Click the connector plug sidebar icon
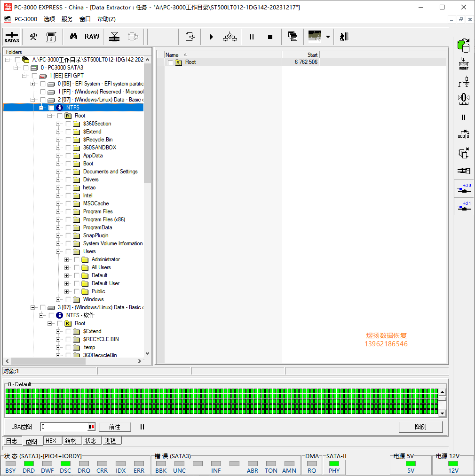Image resolution: width=475 pixels, height=476 pixels. [464, 171]
